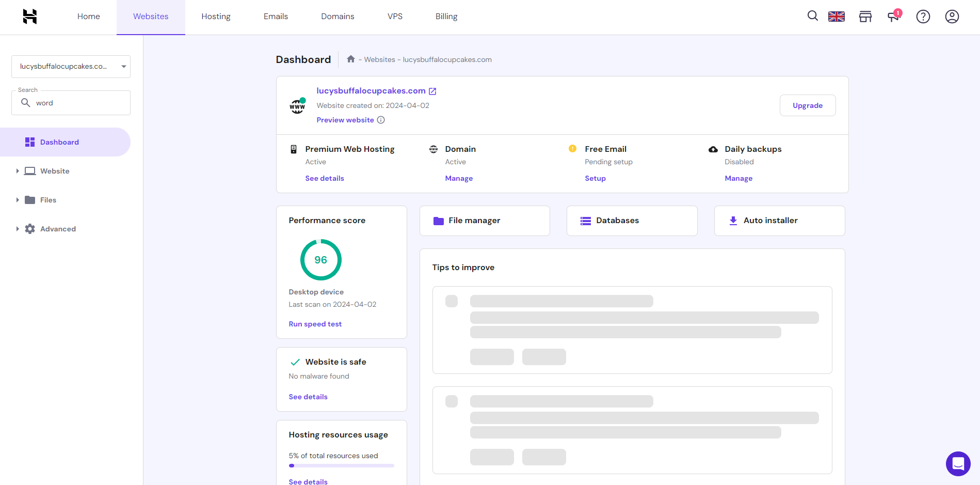
Task: Open the live chat bubble icon
Action: 958,464
